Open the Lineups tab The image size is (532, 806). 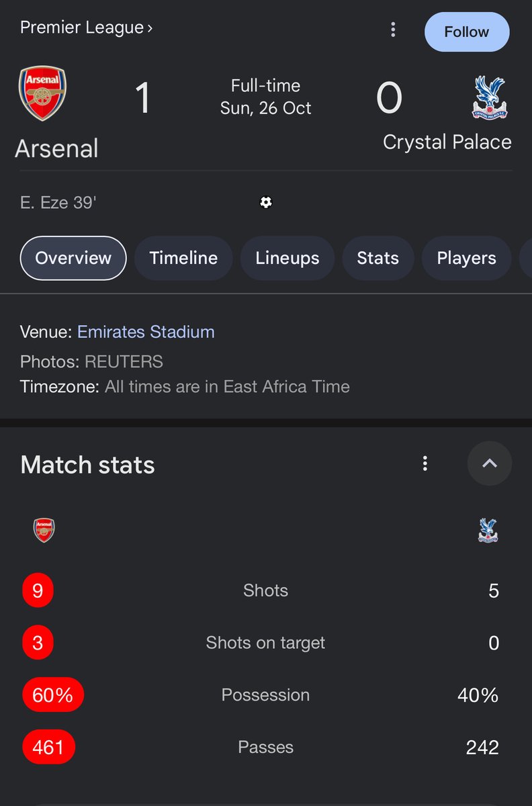point(287,258)
